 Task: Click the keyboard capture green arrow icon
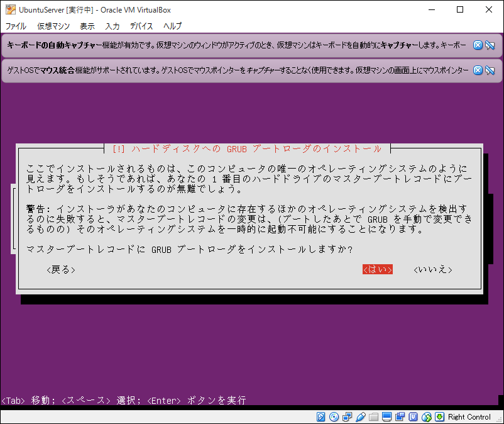[x=440, y=416]
